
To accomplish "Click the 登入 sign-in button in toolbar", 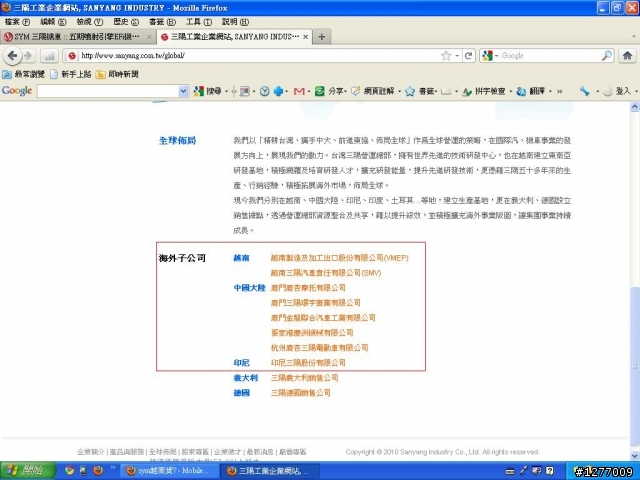I will 617,91.
